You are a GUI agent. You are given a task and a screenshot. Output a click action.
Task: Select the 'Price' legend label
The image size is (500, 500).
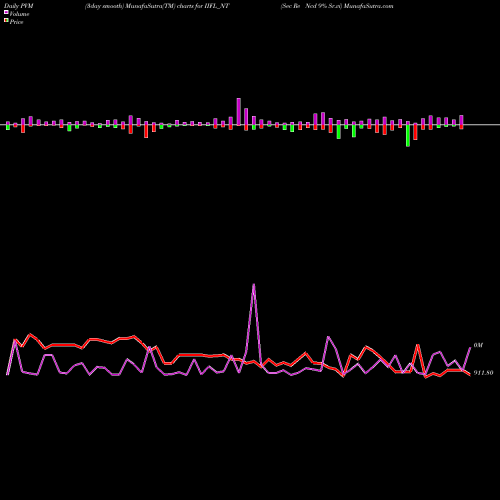16,22
